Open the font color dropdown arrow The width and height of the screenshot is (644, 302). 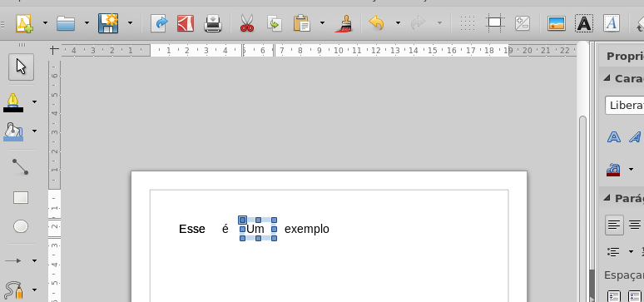[x=632, y=169]
